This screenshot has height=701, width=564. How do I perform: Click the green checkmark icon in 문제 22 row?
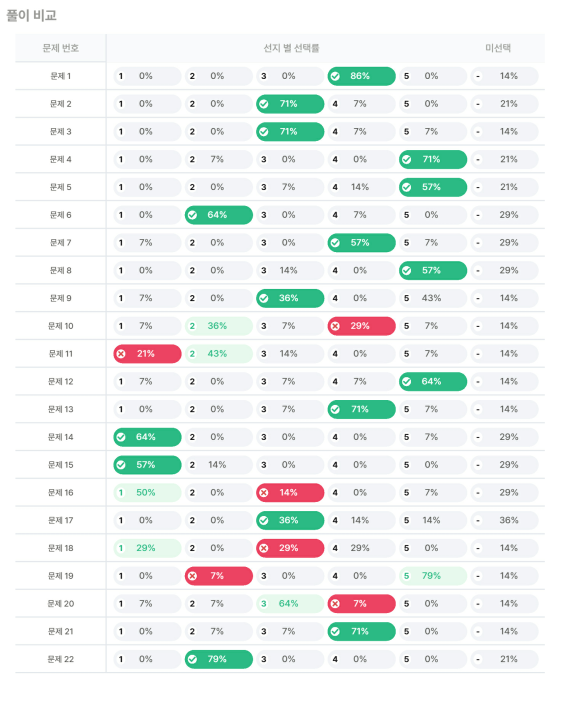coord(192,659)
